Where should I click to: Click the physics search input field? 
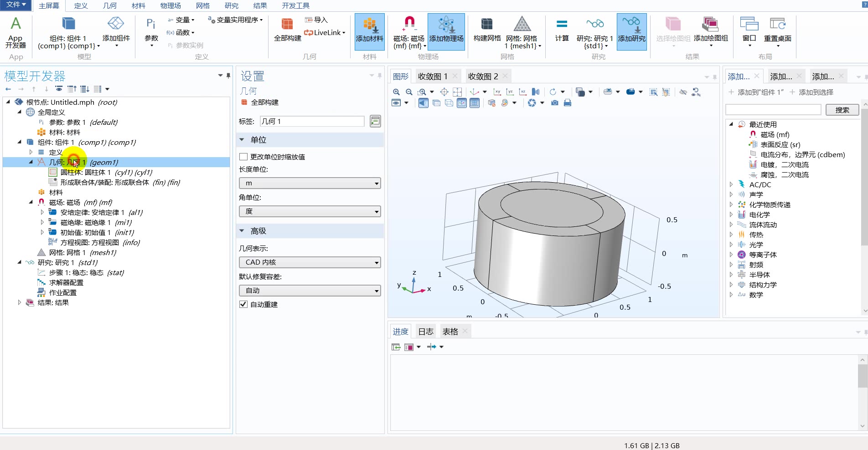click(773, 109)
